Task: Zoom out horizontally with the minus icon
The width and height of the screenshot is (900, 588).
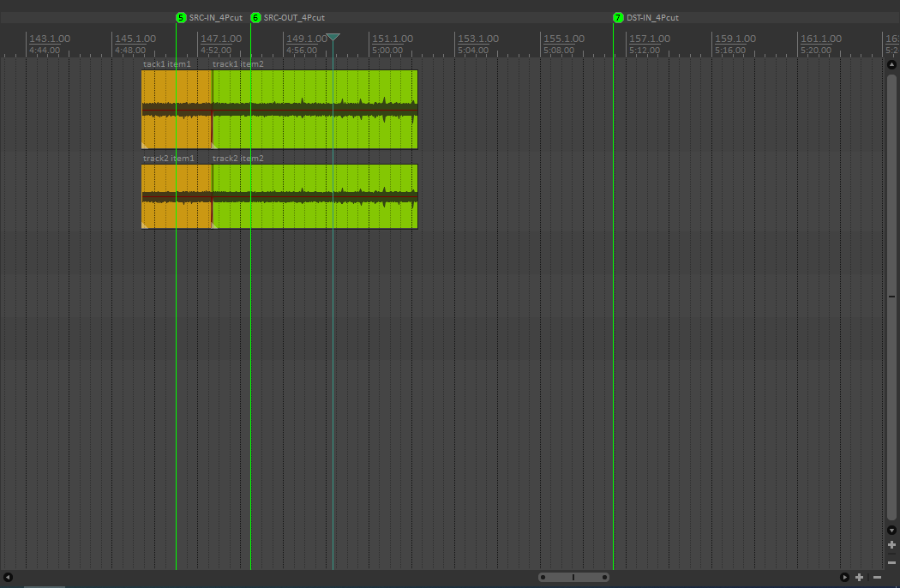Action: click(877, 578)
